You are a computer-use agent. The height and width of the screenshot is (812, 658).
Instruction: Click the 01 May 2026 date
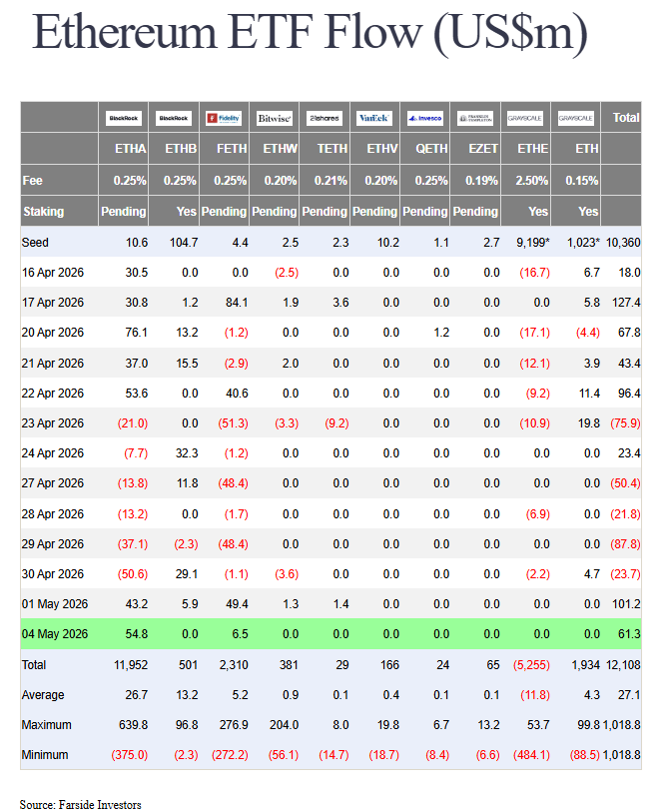54,605
